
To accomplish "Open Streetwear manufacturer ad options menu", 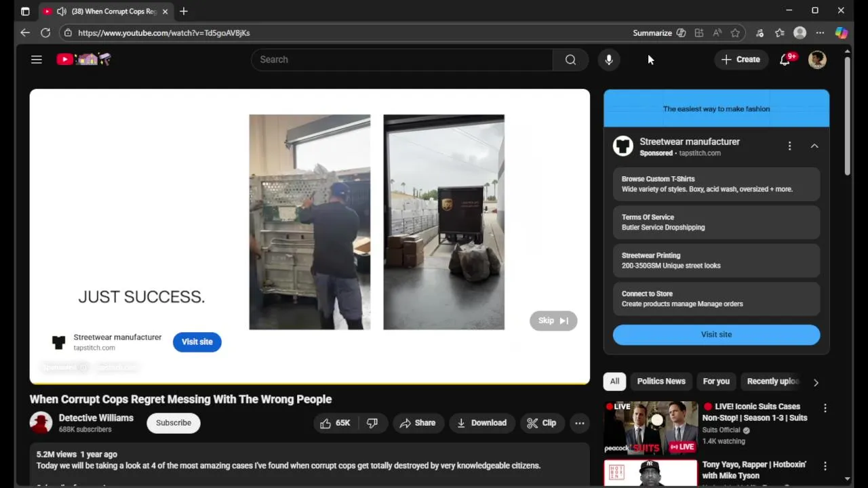I will (789, 146).
